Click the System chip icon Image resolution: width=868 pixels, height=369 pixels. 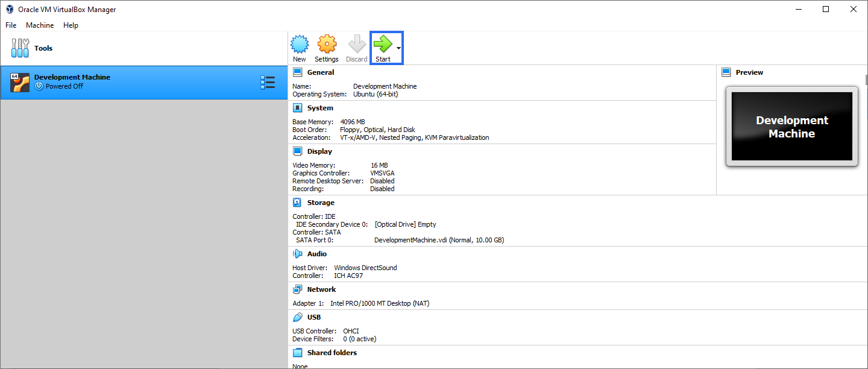(x=297, y=108)
